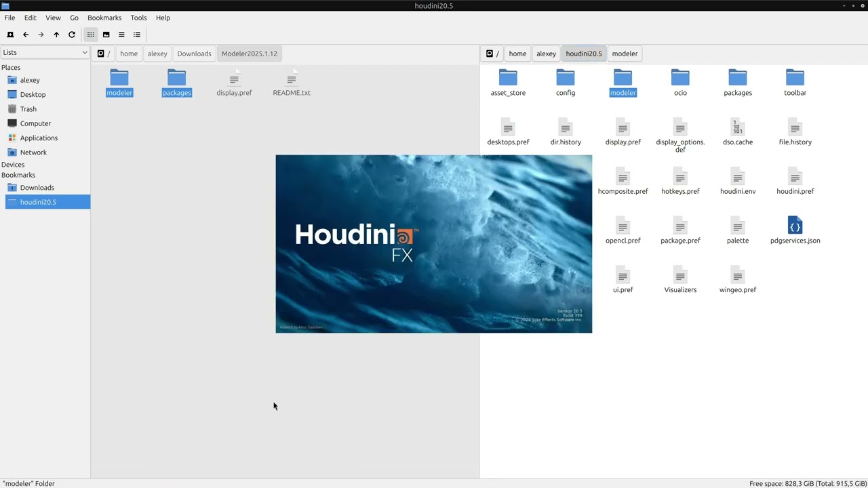Open the Help menu
Image resolution: width=868 pixels, height=488 pixels.
click(163, 18)
